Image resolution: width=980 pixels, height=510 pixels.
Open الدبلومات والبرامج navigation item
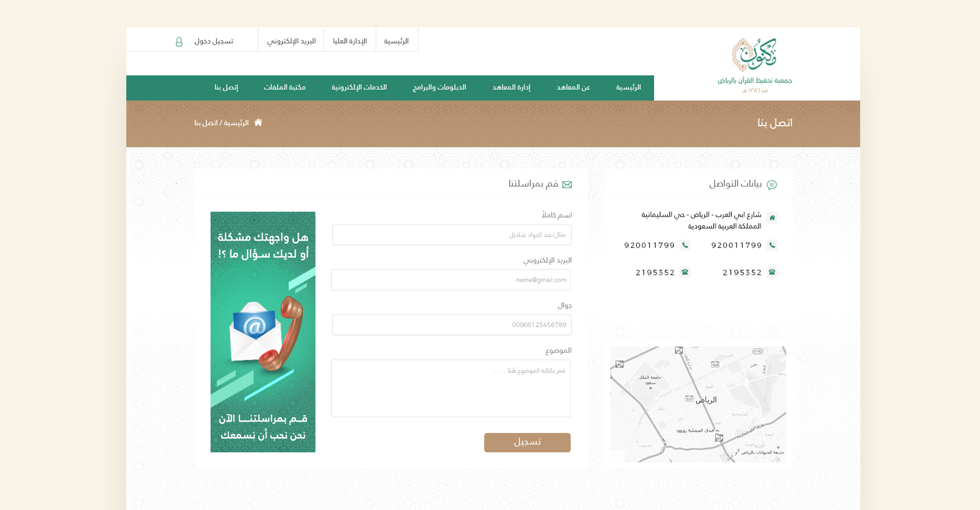pyautogui.click(x=439, y=88)
